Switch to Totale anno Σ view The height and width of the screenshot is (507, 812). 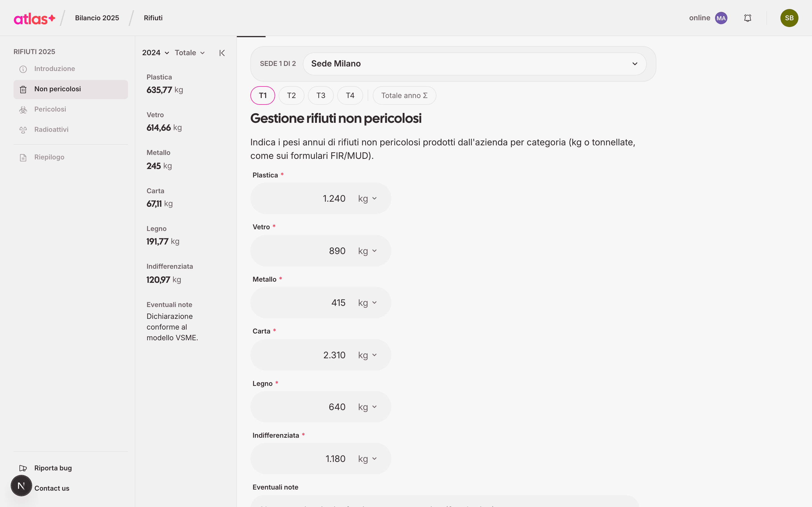click(x=404, y=95)
